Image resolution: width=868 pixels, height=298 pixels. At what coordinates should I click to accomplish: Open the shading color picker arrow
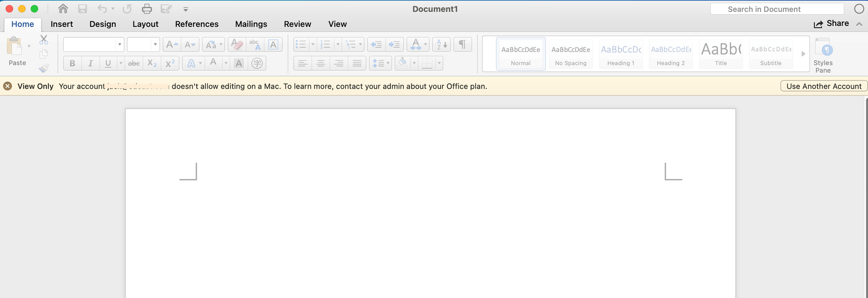pos(414,63)
